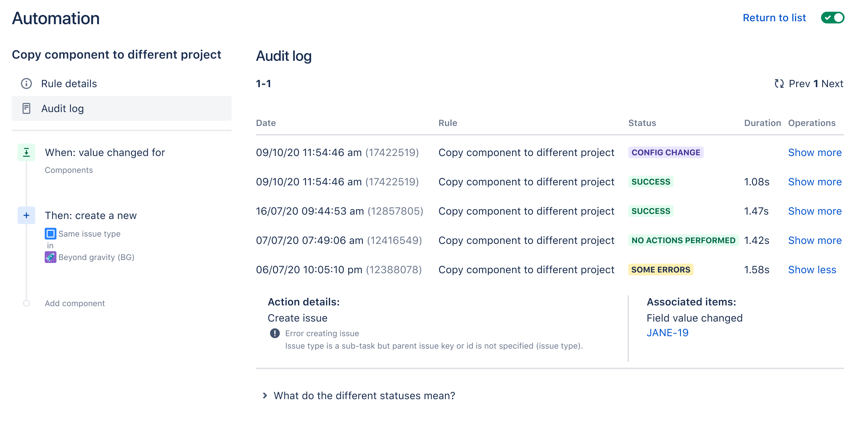Open issue JANE-19
Screen dimensions: 868x427
[667, 333]
